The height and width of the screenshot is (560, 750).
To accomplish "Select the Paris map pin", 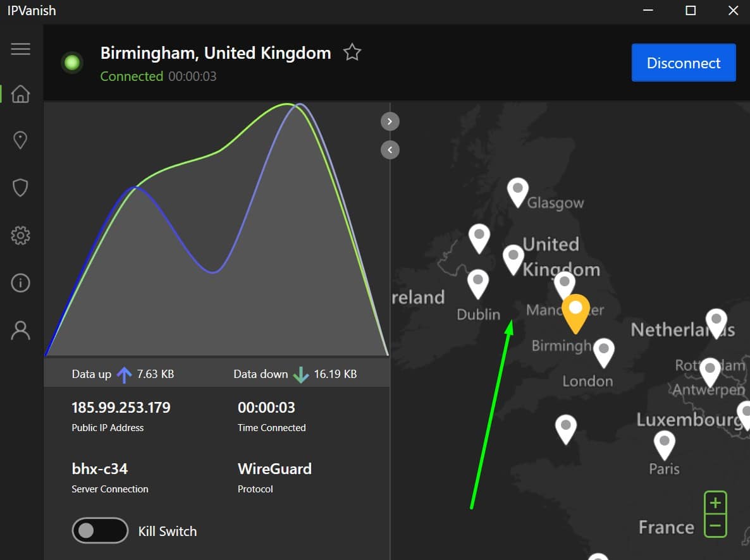I will click(x=665, y=445).
